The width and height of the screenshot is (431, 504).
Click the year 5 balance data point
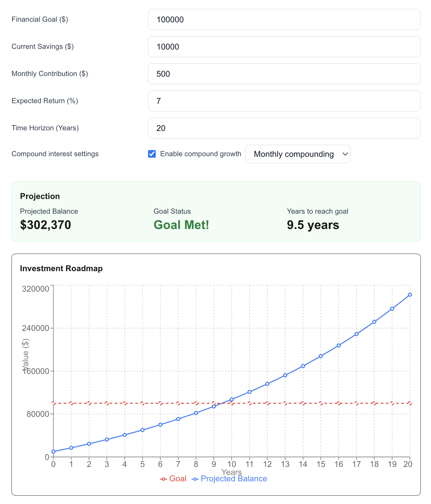(143, 430)
